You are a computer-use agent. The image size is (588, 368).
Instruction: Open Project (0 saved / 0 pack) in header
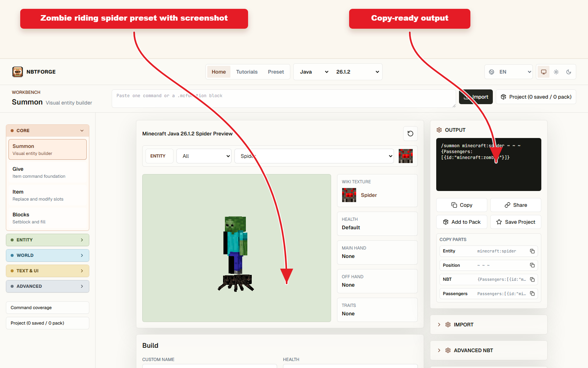tap(536, 97)
